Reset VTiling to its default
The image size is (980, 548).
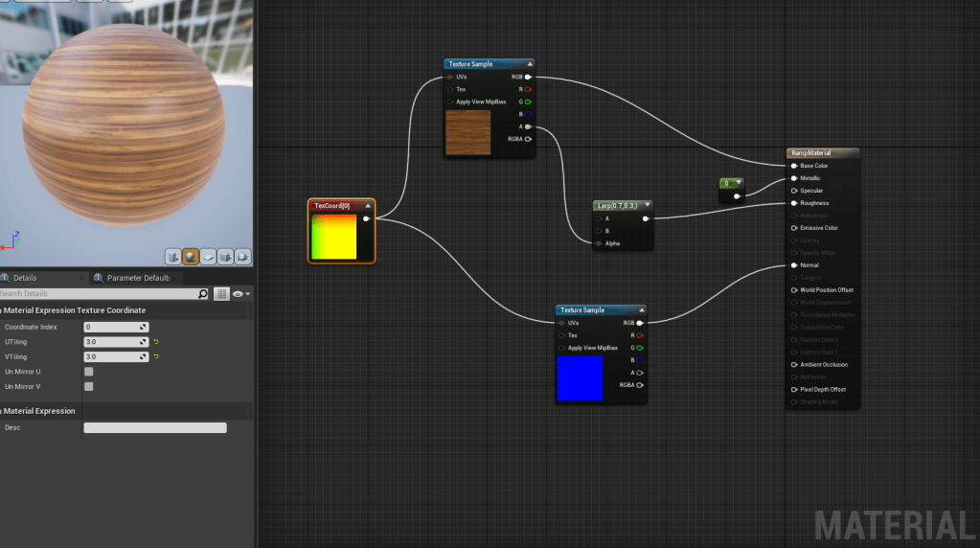coord(156,357)
